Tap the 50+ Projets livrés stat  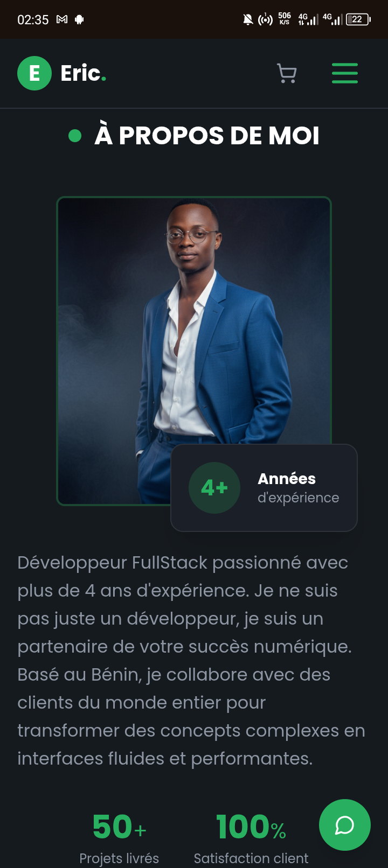pyautogui.click(x=119, y=838)
